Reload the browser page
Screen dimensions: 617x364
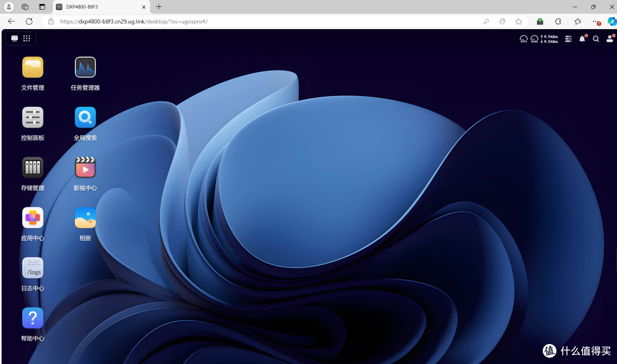pyautogui.click(x=29, y=22)
